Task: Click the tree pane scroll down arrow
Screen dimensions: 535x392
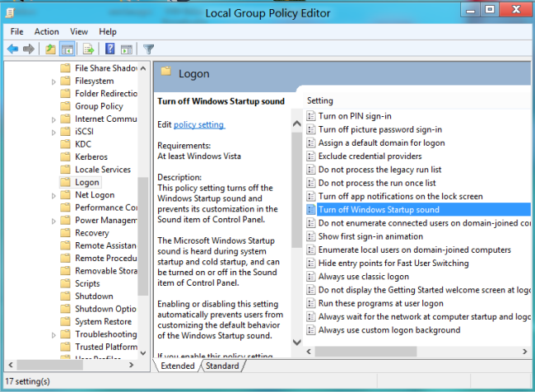Action: point(143,352)
